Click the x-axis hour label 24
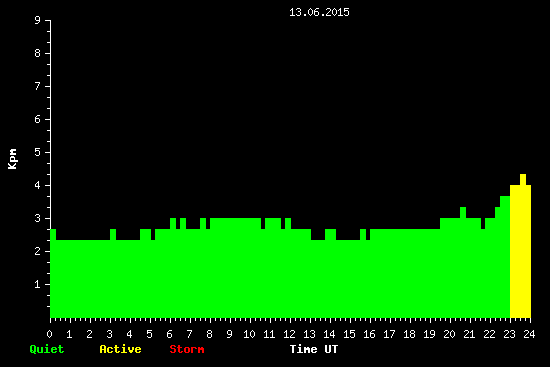This screenshot has height=367, width=550. coord(529,334)
